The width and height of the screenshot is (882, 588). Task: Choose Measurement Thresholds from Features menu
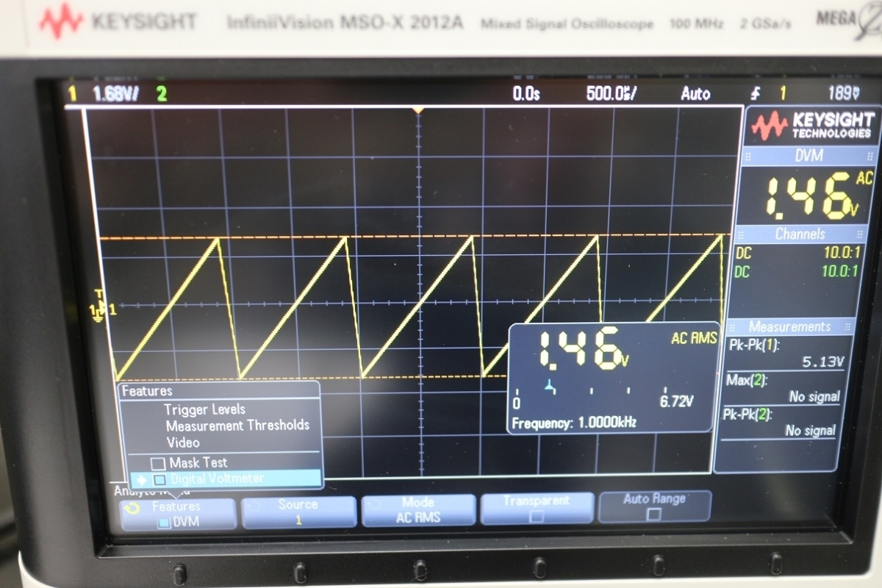(237, 425)
